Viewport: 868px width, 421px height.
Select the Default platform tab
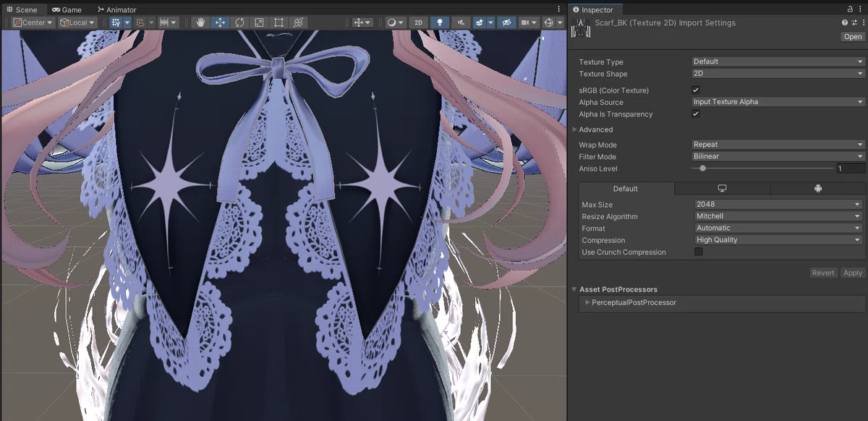tap(626, 189)
